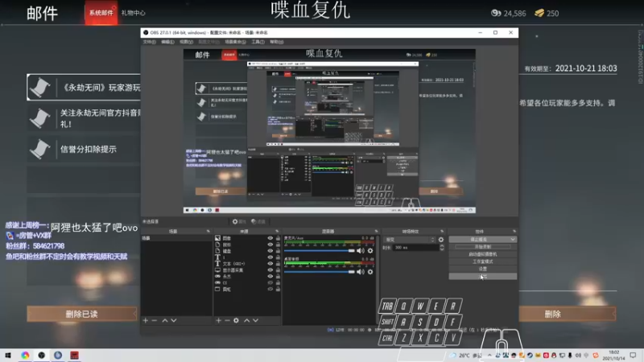
Task: Show hidden tray icons chevron
Action: click(x=489, y=356)
